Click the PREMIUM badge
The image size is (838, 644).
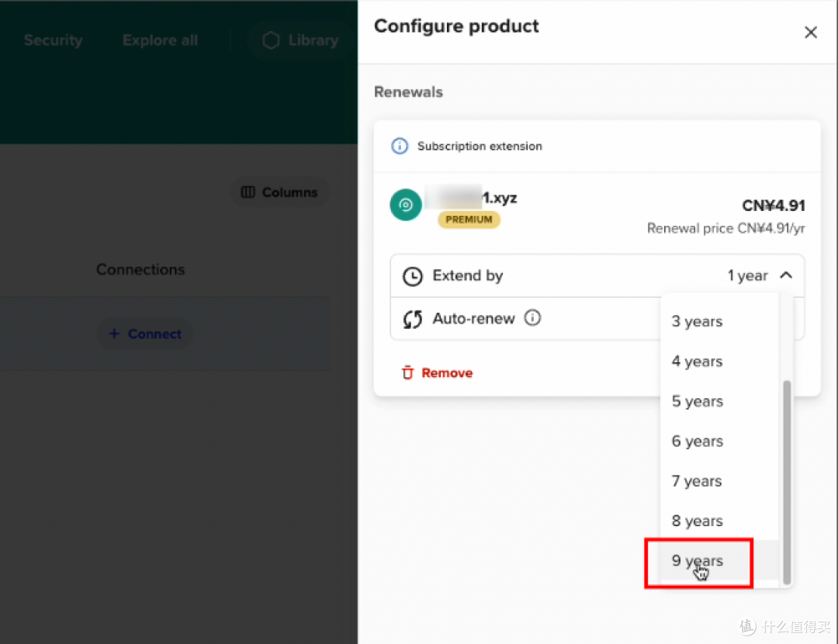click(x=469, y=220)
